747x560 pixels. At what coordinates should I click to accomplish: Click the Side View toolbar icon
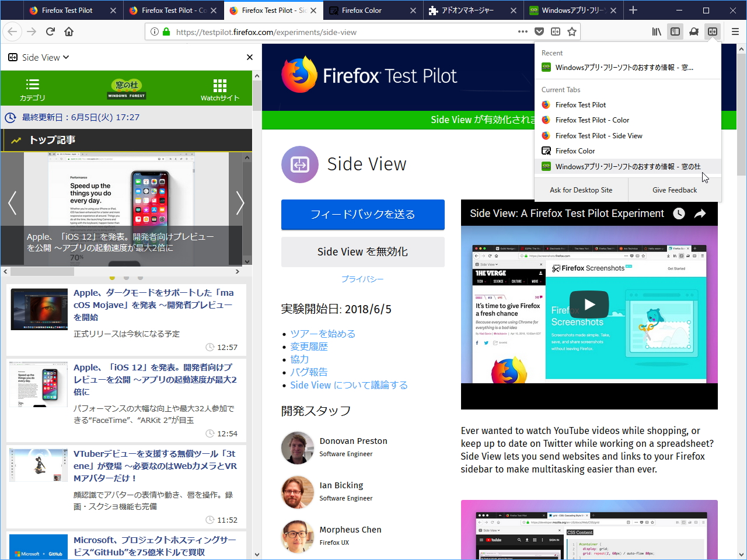click(713, 32)
